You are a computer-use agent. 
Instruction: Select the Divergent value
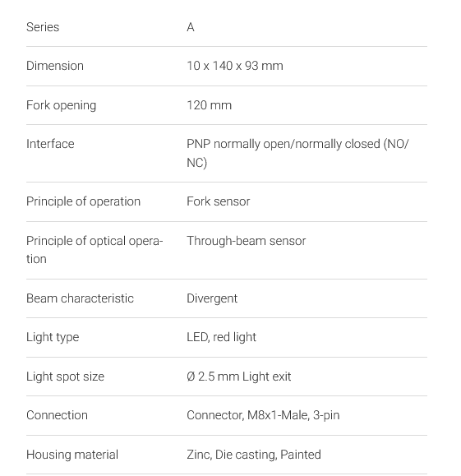click(x=212, y=298)
